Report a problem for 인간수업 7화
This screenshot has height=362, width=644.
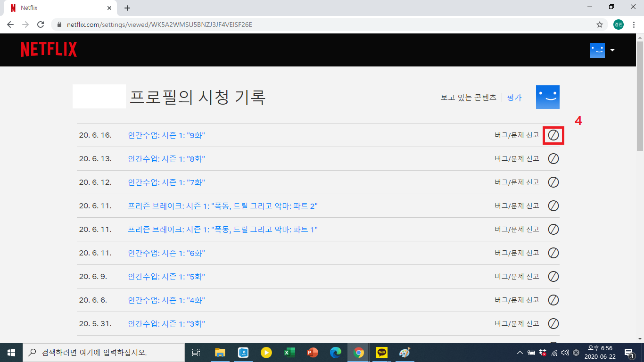[517, 182]
